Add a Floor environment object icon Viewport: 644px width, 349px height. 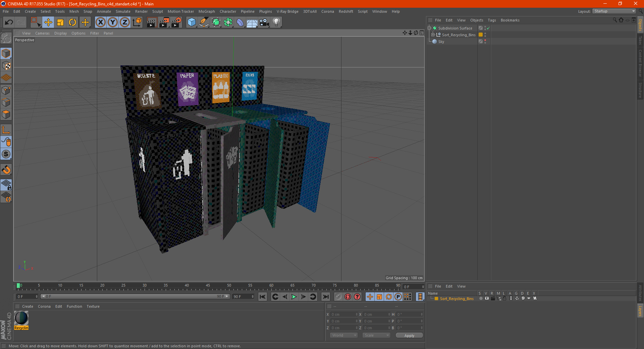252,22
